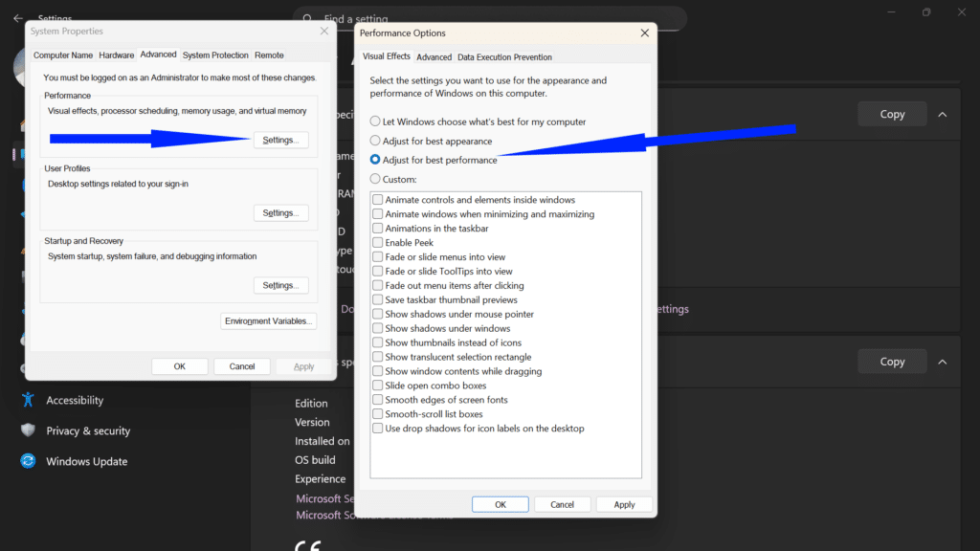This screenshot has width=980, height=551.
Task: Enable 'Smooth edges of screen fonts'
Action: [377, 400]
